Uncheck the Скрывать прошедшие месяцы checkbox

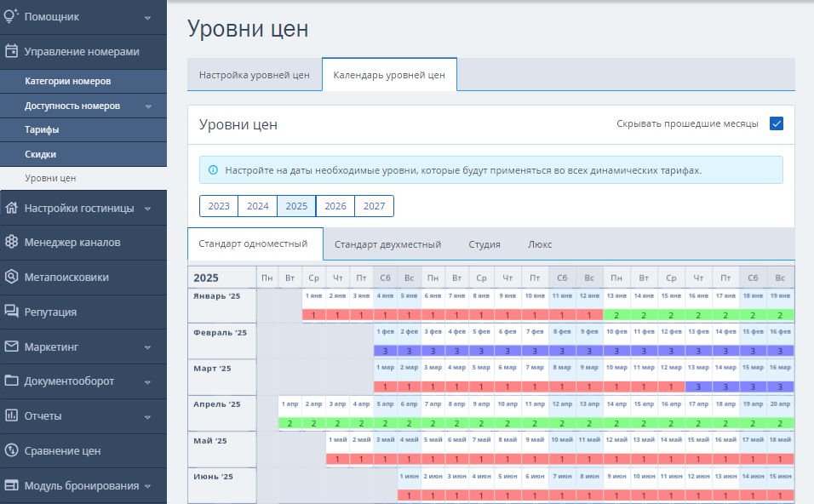click(776, 123)
